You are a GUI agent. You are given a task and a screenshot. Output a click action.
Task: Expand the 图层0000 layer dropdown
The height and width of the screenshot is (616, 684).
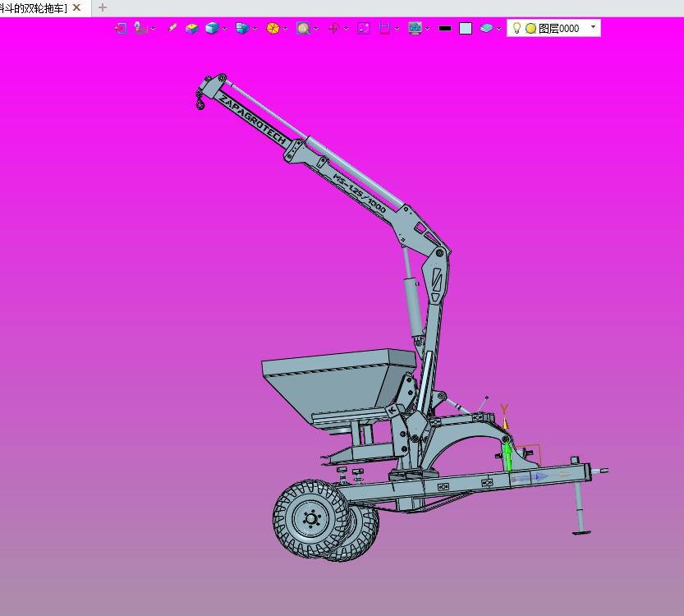[593, 27]
